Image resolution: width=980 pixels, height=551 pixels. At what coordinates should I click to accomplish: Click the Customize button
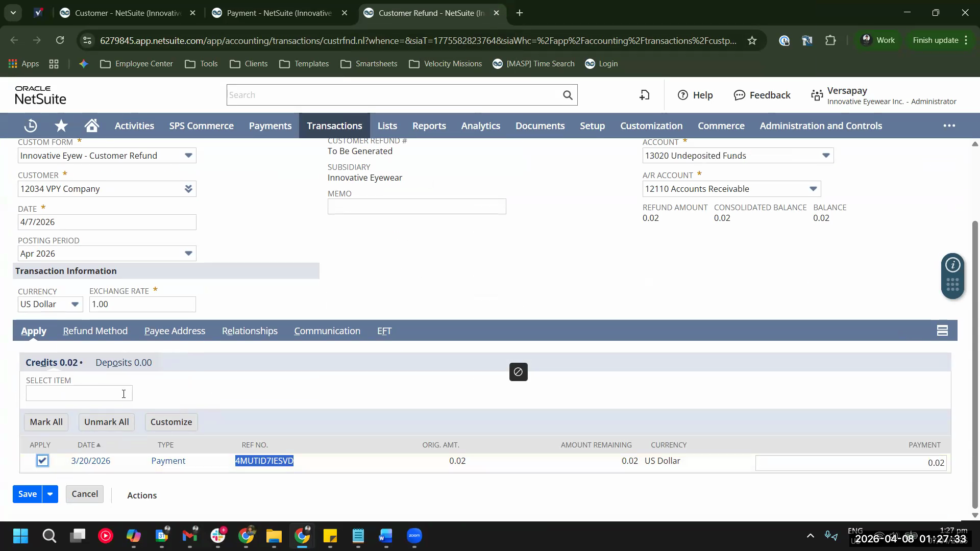171,422
